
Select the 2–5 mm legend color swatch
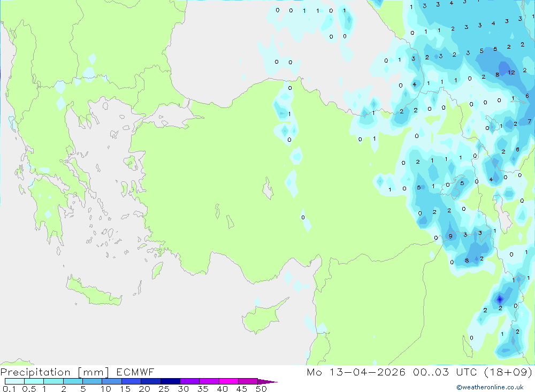[73, 381]
